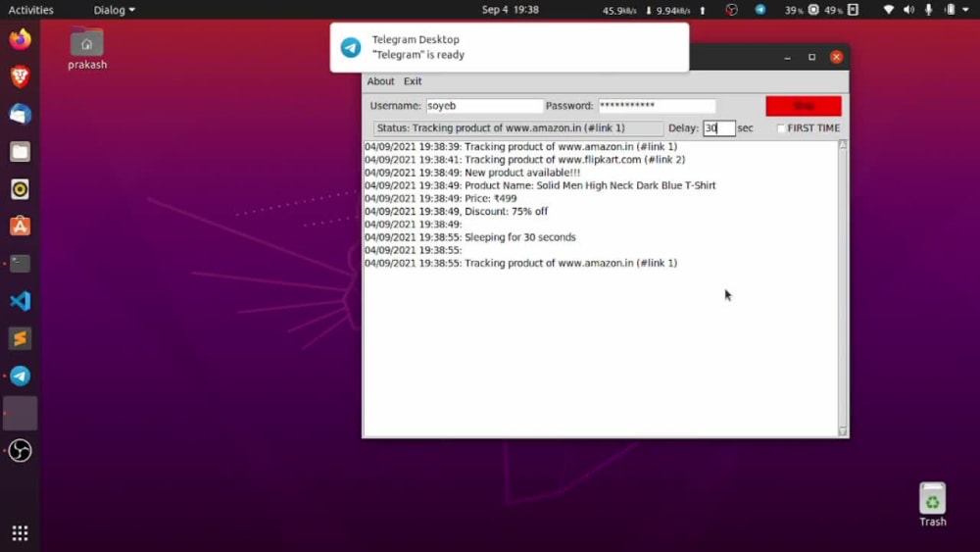This screenshot has height=552, width=980.
Task: Click the log area vertical scrollbar
Action: pyautogui.click(x=843, y=288)
